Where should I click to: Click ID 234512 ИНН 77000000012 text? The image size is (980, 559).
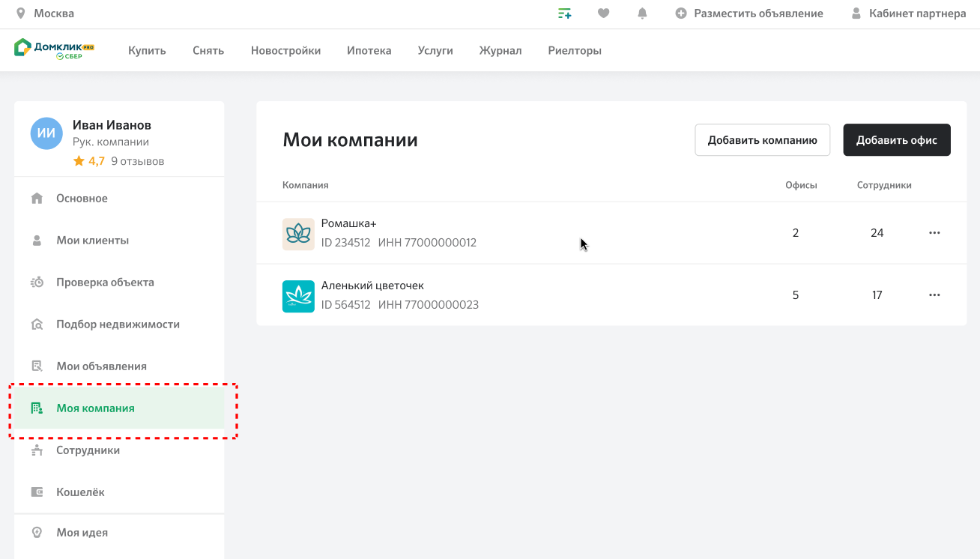[399, 243]
